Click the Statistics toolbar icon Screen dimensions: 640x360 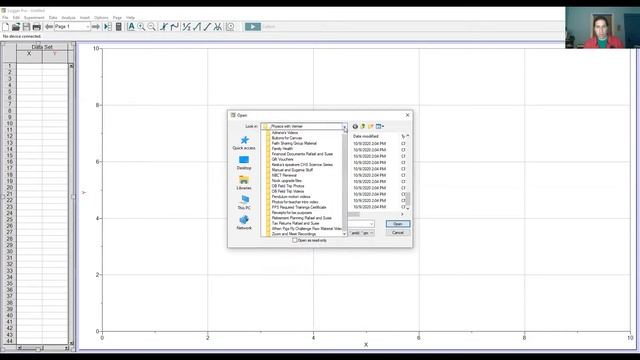187,27
